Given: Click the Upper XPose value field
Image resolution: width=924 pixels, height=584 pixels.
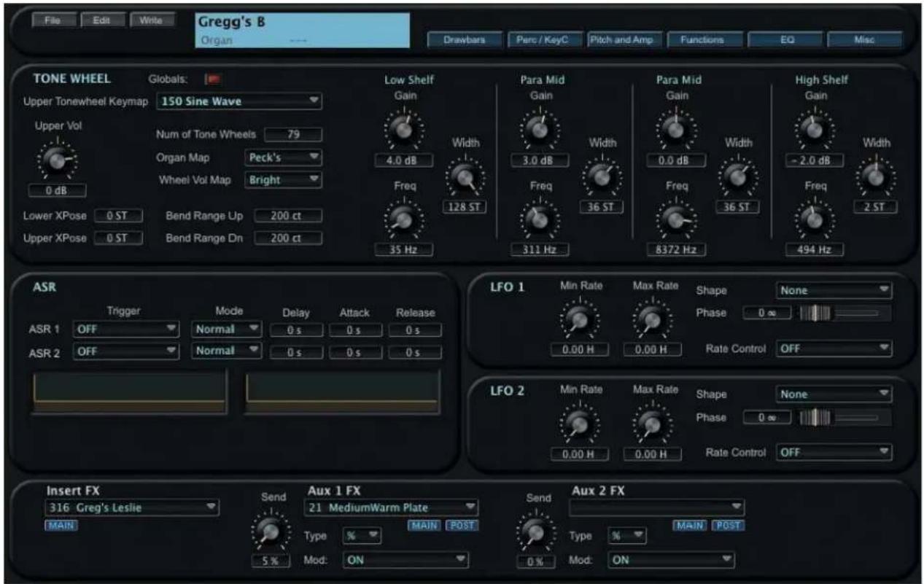Looking at the screenshot, I should 118,238.
